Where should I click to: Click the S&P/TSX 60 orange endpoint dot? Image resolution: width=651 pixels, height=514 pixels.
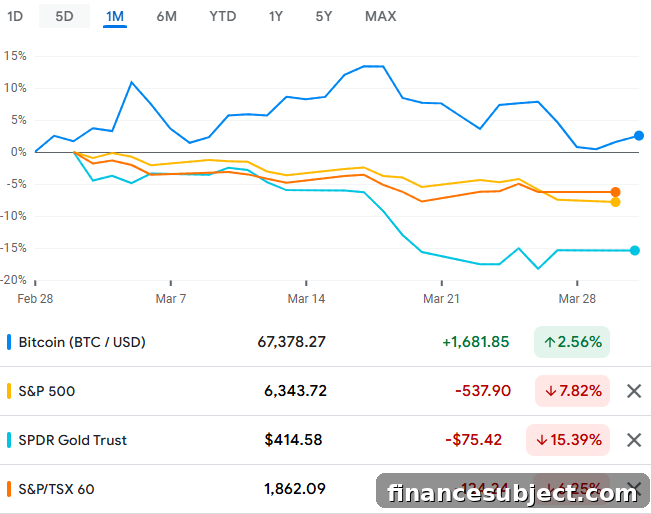coord(615,192)
